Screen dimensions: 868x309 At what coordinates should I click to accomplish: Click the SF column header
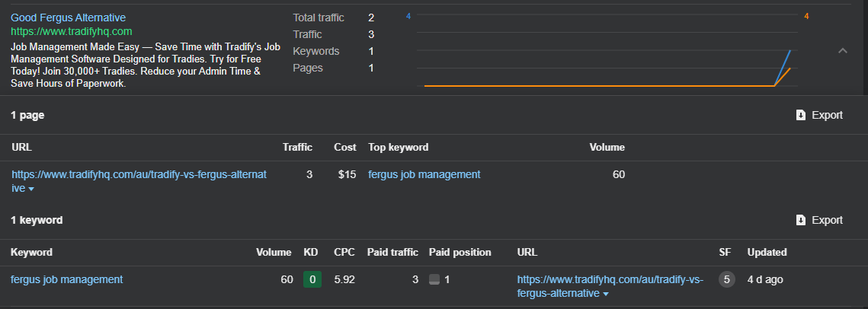click(725, 253)
